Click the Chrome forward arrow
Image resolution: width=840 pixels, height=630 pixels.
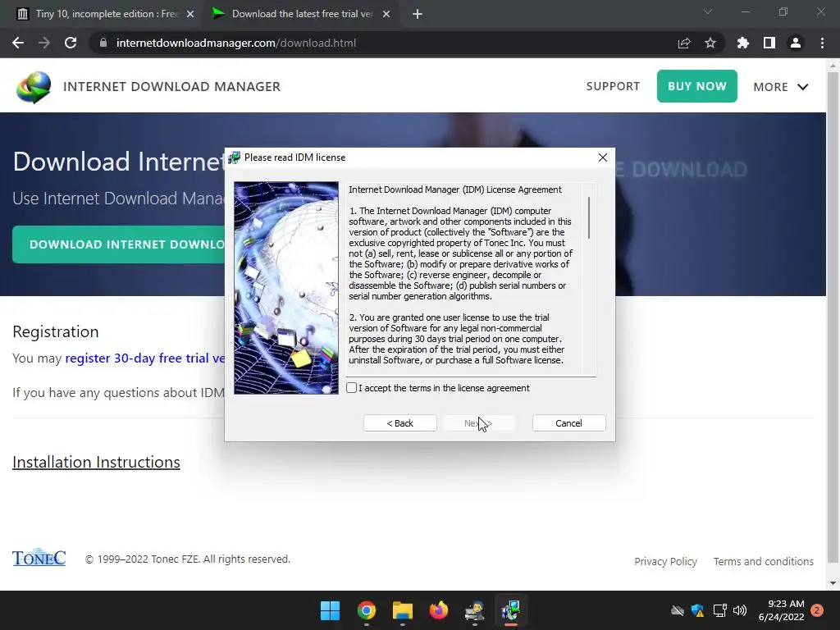(44, 43)
